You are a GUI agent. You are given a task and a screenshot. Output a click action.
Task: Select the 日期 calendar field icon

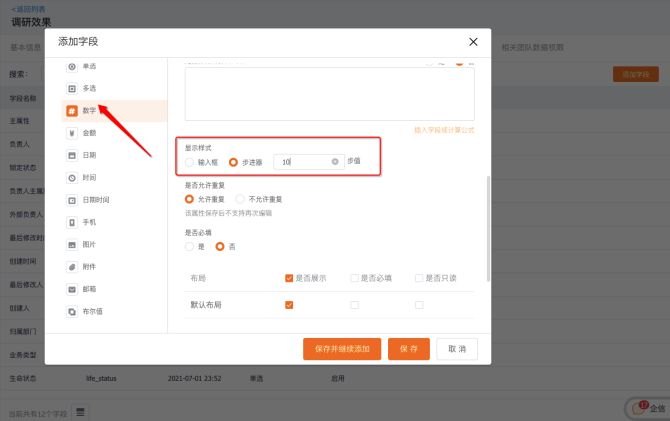tap(72, 155)
